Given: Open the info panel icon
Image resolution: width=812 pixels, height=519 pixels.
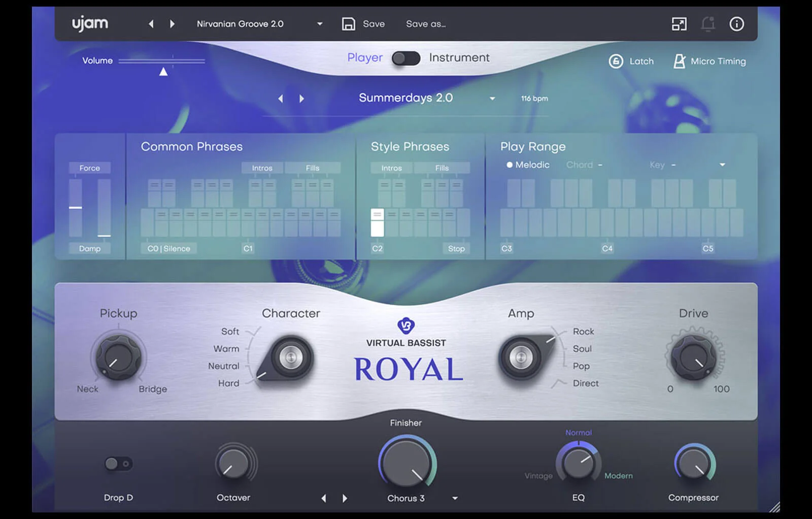Looking at the screenshot, I should pos(736,24).
